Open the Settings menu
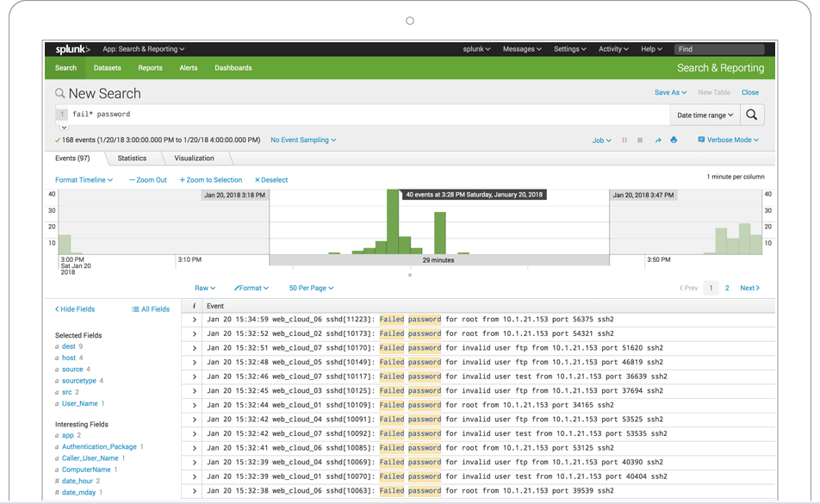Viewport: 820px width, 504px height. (x=570, y=49)
